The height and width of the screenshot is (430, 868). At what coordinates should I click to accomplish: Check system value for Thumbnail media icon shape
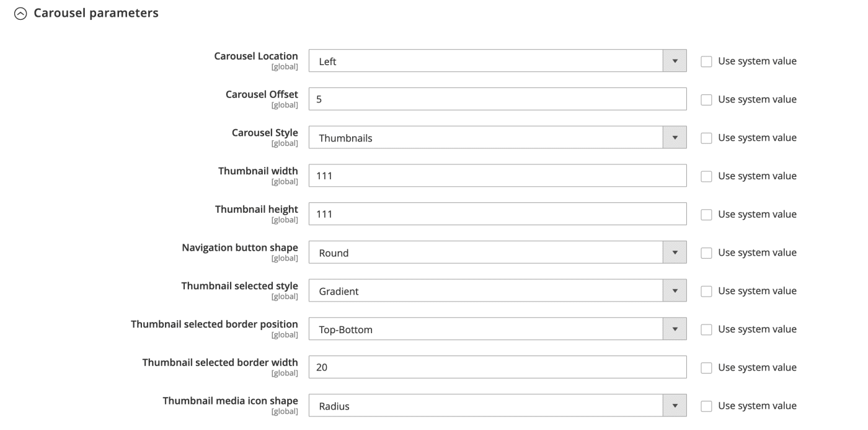(706, 406)
